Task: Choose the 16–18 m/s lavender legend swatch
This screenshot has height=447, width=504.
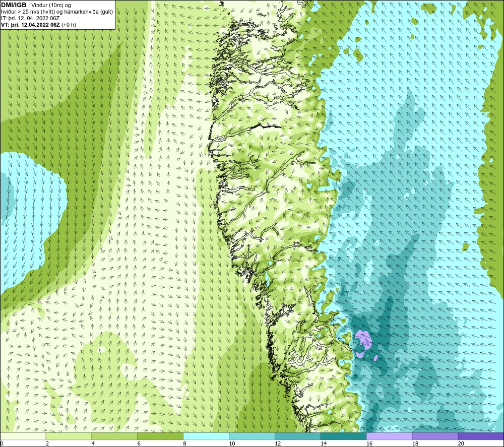Action: (389, 436)
